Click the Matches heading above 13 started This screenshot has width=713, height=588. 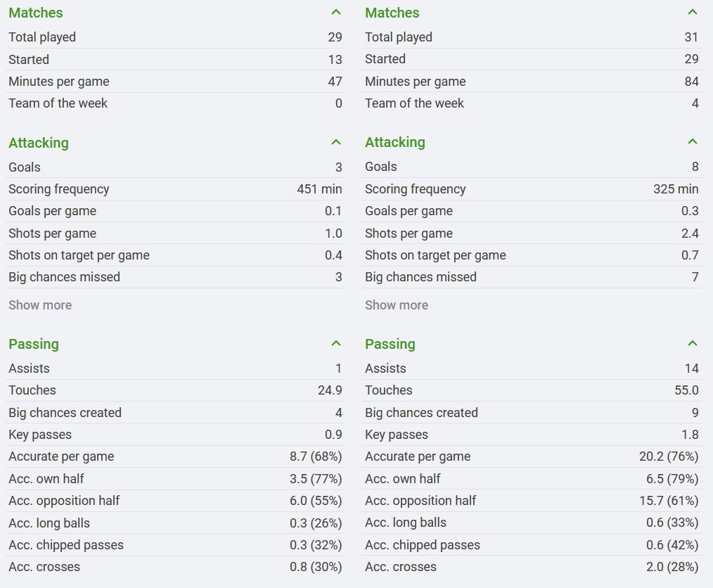coord(35,13)
